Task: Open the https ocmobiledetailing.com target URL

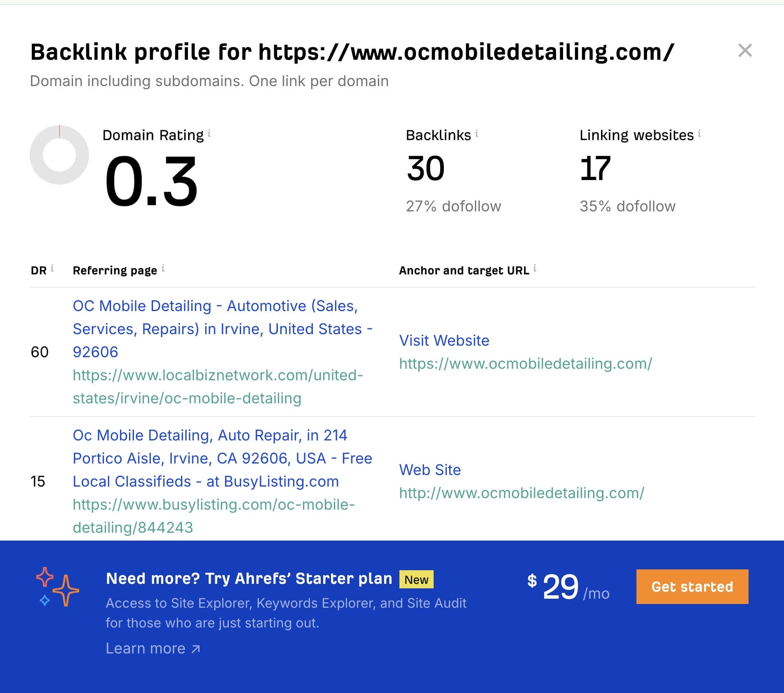Action: click(524, 363)
